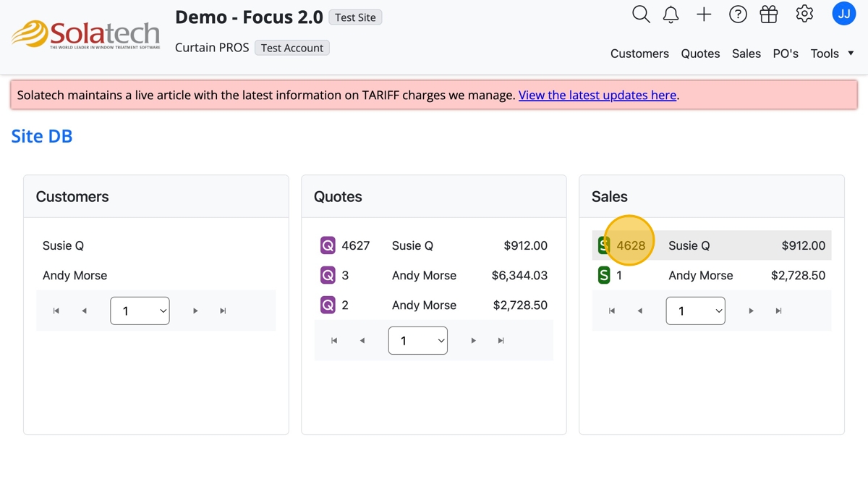Go to next page of Quotes

pyautogui.click(x=474, y=341)
